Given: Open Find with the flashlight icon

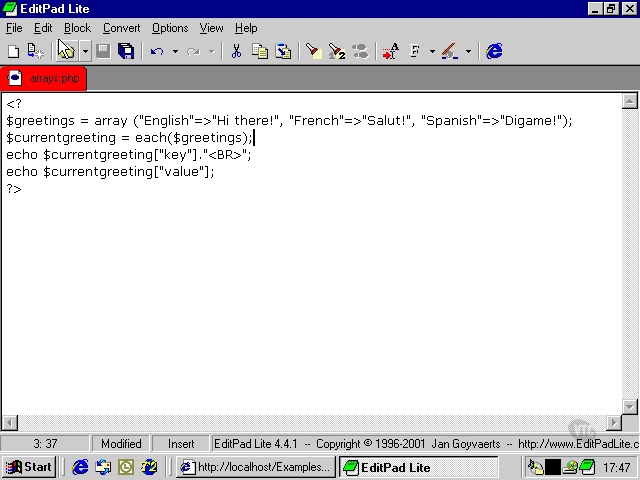Looking at the screenshot, I should click(313, 51).
